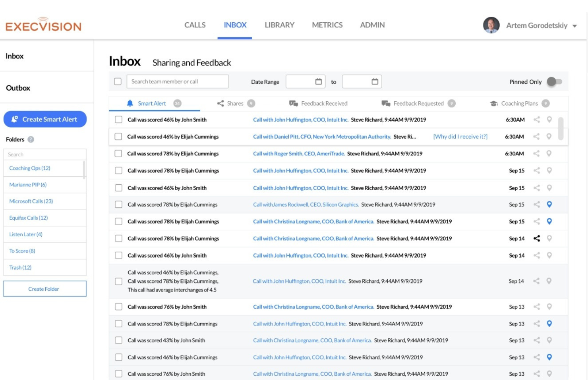This screenshot has width=588, height=392.
Task: Click the Folders help question icon
Action: coord(31,139)
